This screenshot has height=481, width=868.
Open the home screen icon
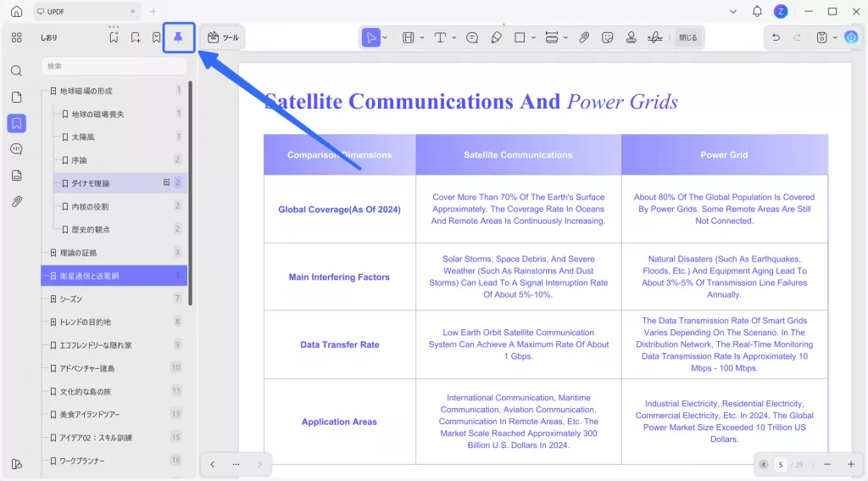point(17,11)
